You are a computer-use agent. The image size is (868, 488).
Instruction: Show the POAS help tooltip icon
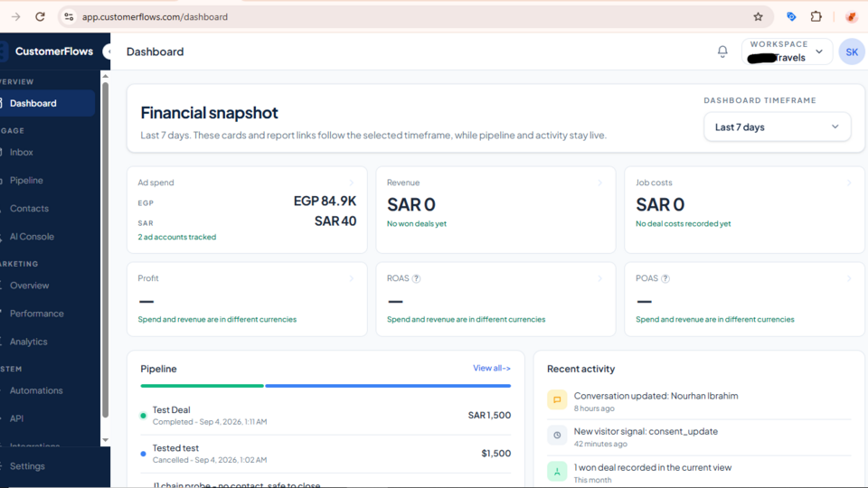point(665,278)
